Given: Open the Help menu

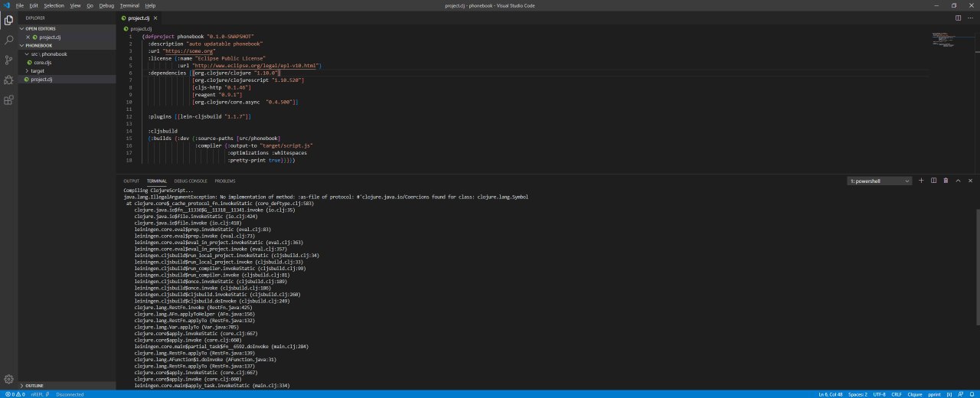Looking at the screenshot, I should click(150, 5).
